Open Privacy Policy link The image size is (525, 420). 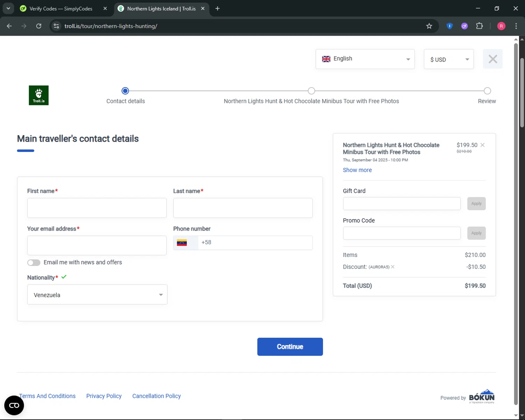[x=104, y=396]
